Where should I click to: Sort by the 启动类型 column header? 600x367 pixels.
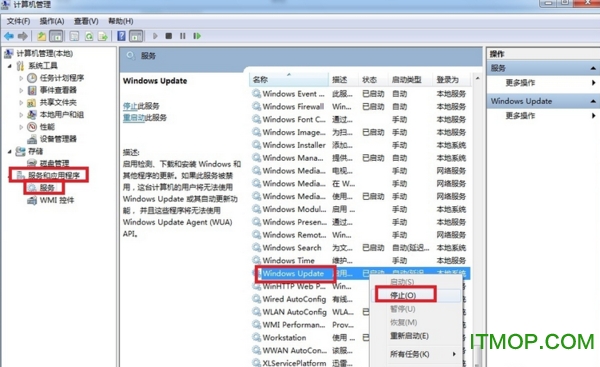click(x=410, y=80)
